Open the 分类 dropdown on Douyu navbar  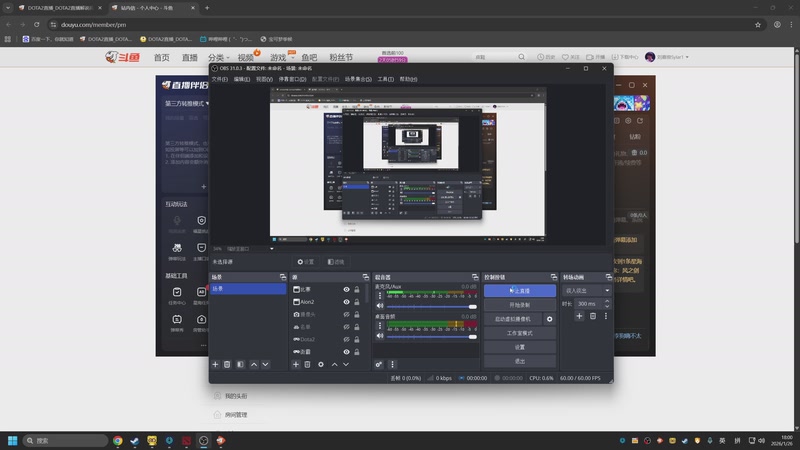pyautogui.click(x=218, y=58)
